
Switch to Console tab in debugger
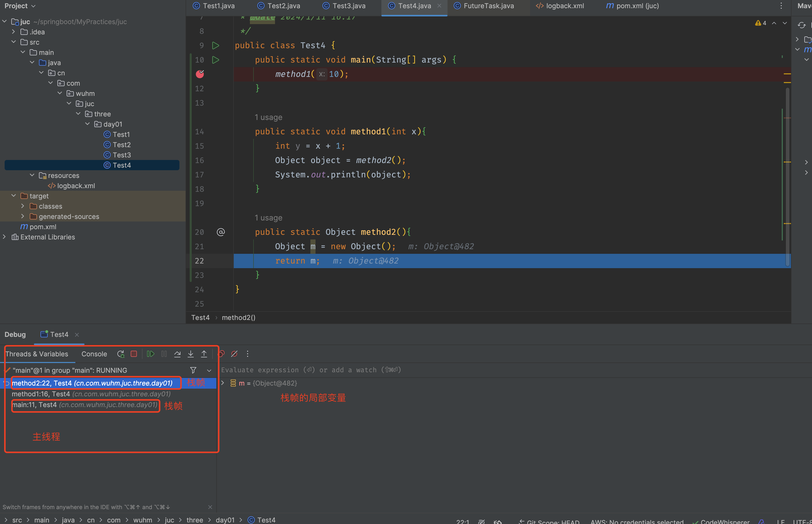point(94,354)
